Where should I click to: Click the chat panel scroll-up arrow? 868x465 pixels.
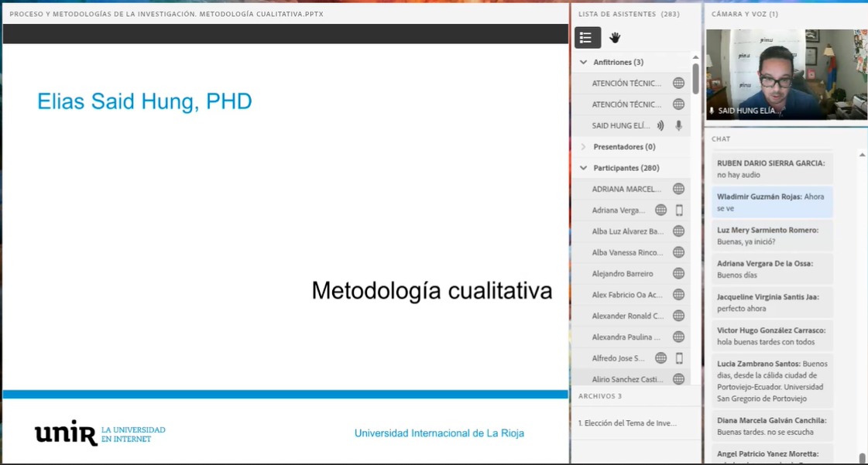863,155
